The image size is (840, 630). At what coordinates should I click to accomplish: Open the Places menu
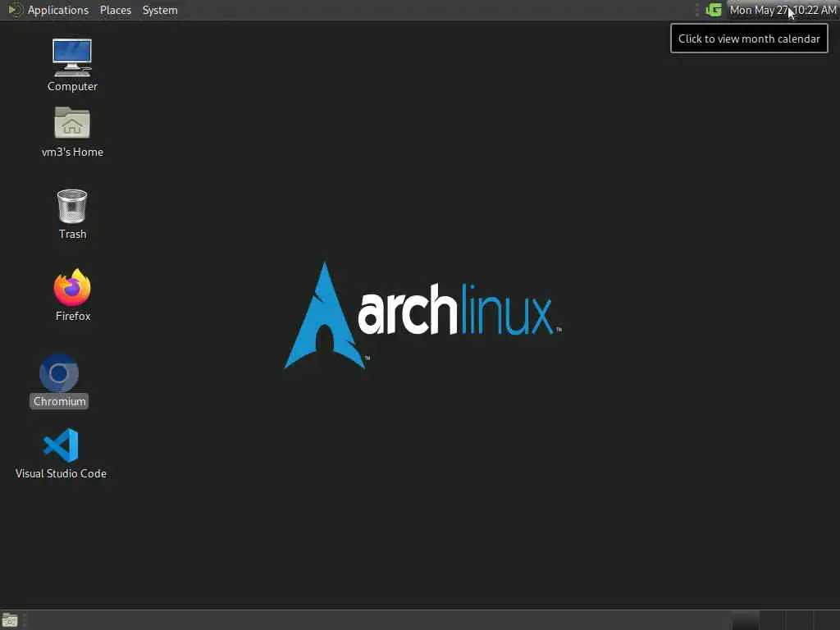click(115, 10)
